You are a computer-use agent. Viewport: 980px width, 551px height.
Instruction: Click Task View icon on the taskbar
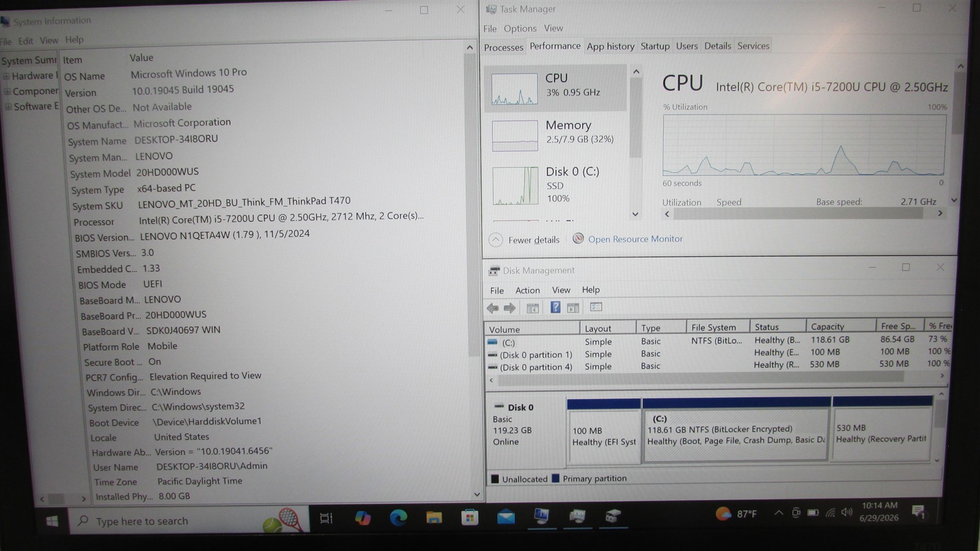click(326, 519)
